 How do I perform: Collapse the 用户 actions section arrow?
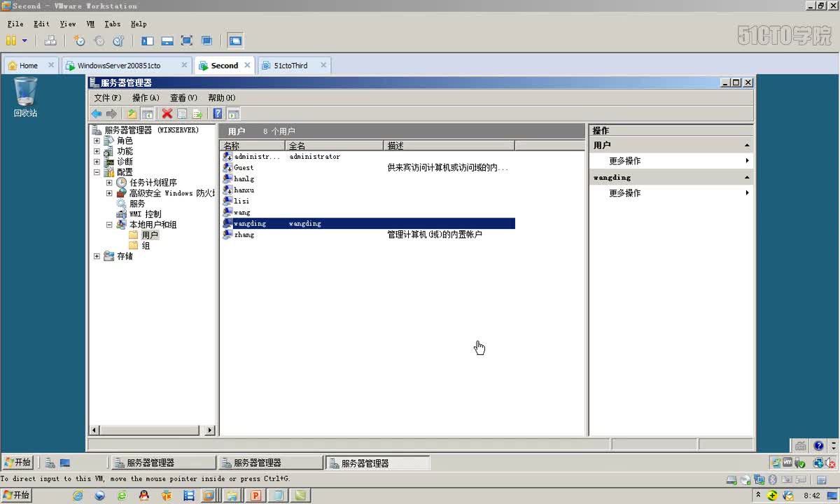point(747,146)
